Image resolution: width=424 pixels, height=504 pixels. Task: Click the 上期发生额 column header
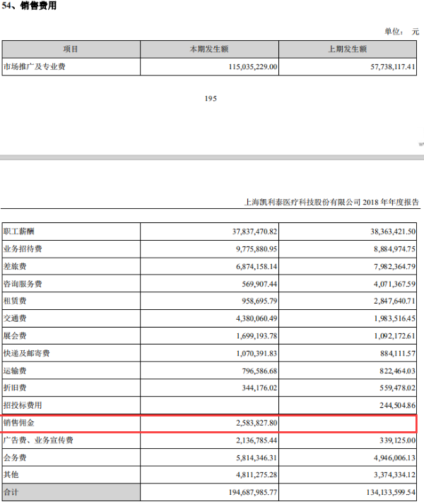(348, 49)
